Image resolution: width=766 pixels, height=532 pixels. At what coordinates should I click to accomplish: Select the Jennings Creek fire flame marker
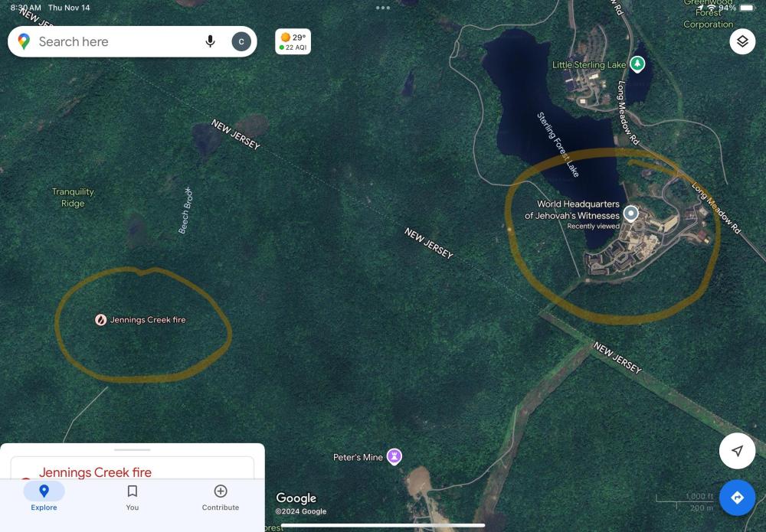coord(100,320)
